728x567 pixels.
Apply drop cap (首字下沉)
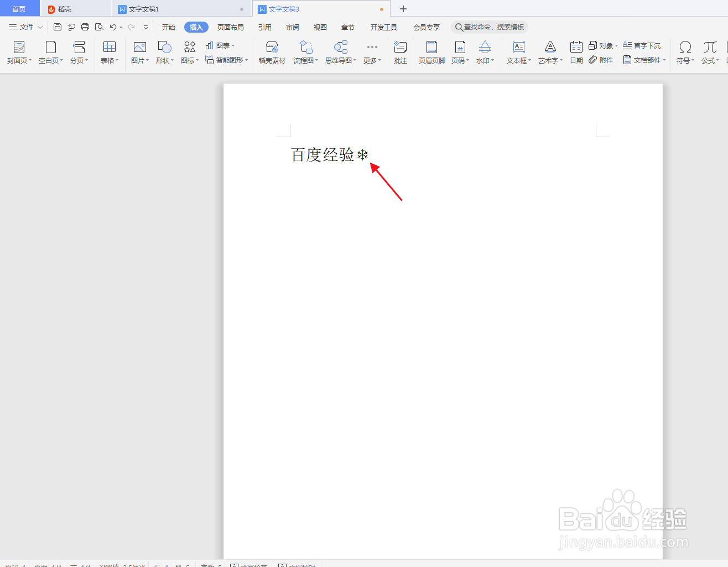pos(642,46)
